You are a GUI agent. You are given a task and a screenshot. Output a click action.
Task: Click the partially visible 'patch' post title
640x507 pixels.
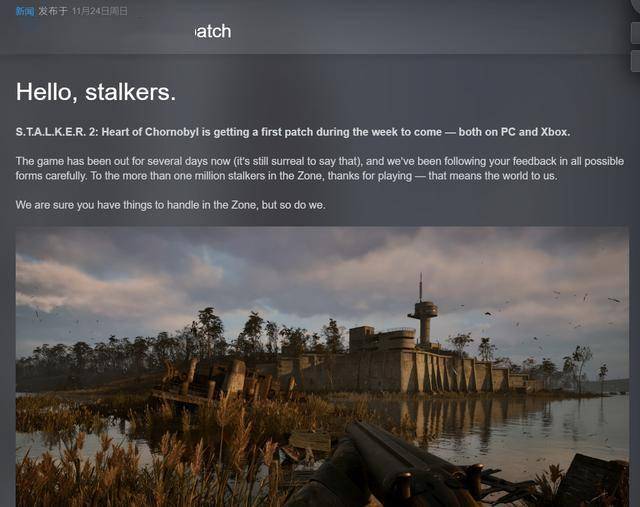pyautogui.click(x=213, y=31)
